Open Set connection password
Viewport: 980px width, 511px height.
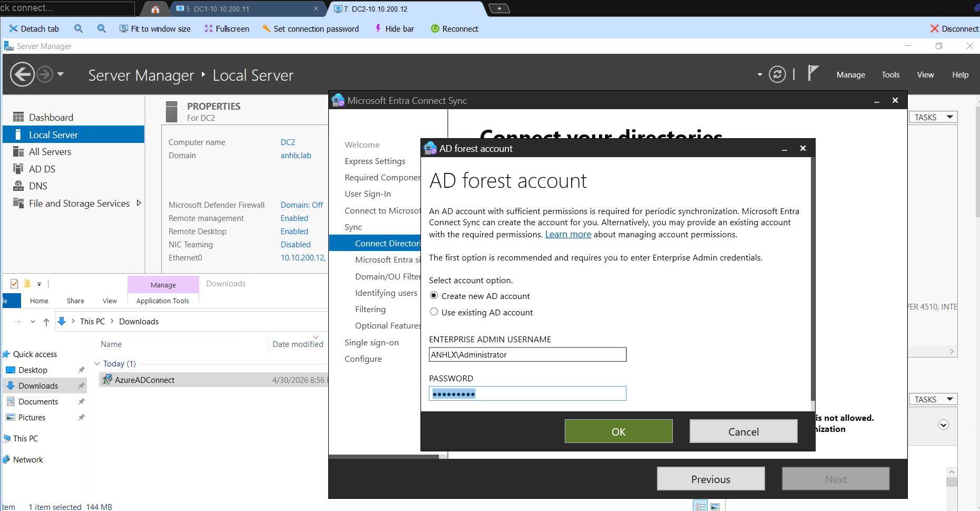tap(310, 28)
